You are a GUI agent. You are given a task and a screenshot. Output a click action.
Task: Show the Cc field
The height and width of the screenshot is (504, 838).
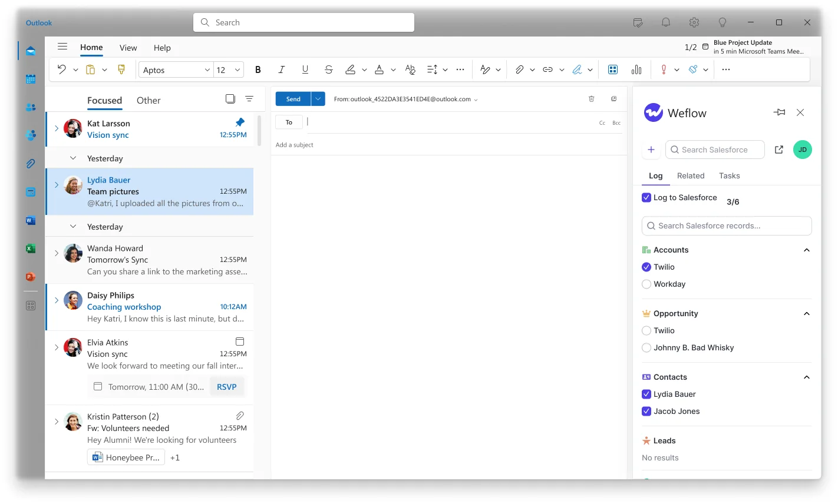602,123
